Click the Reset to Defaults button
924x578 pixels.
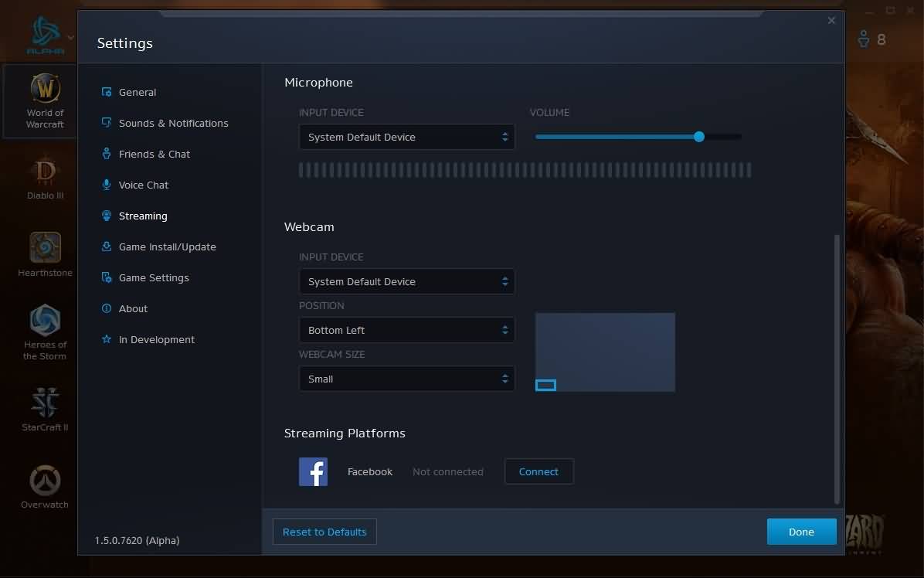click(324, 532)
